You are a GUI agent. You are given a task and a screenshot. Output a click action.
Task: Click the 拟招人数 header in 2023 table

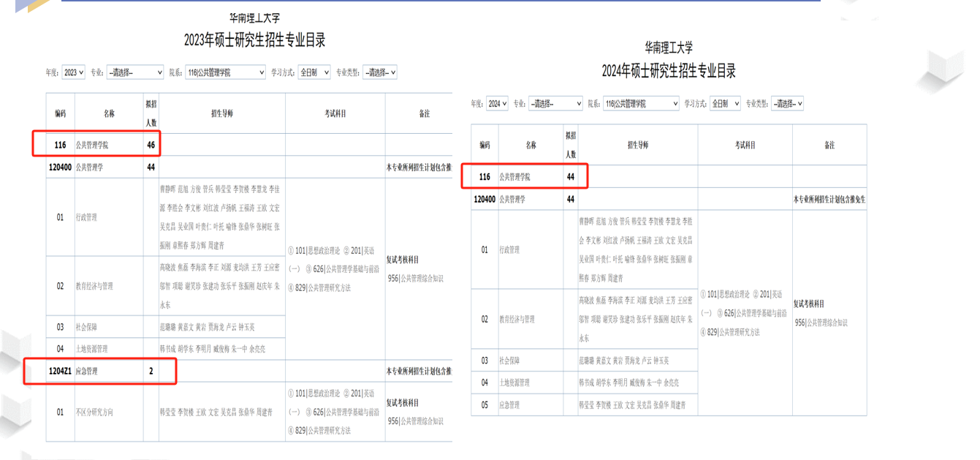tap(151, 113)
